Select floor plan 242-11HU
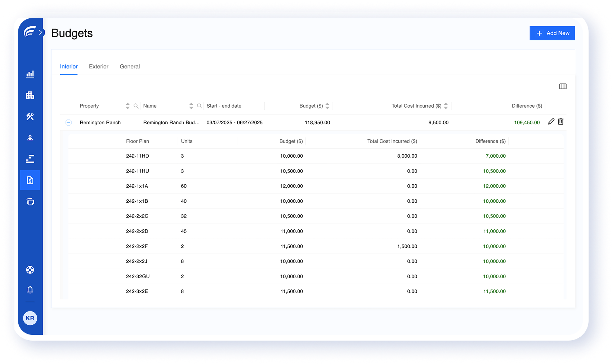612x364 pixels. 138,171
